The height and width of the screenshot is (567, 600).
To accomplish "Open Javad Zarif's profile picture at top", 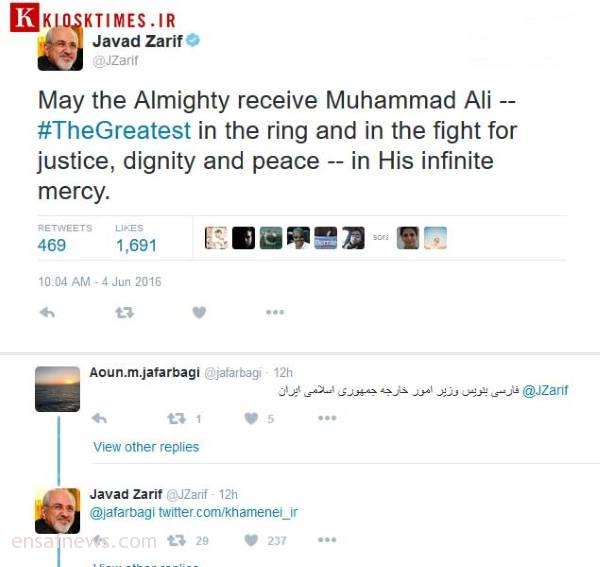I will pyautogui.click(x=60, y=49).
